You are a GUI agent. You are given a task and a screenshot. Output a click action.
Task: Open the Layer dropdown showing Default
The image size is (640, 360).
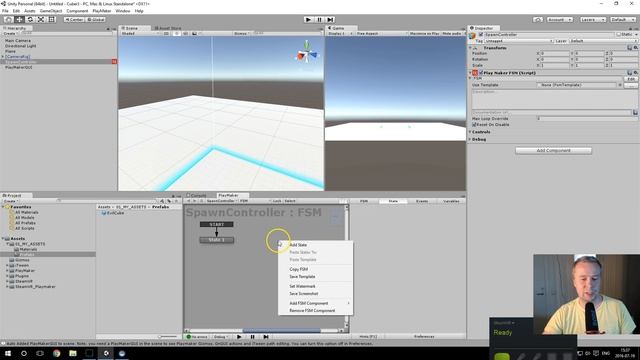point(603,41)
